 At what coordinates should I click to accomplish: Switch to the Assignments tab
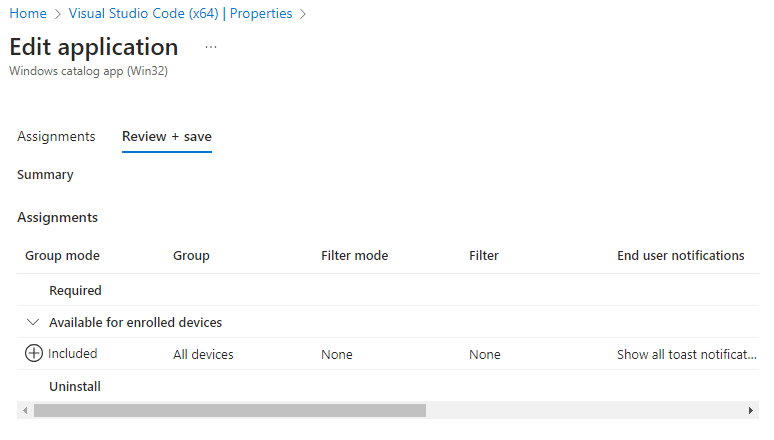(x=56, y=136)
